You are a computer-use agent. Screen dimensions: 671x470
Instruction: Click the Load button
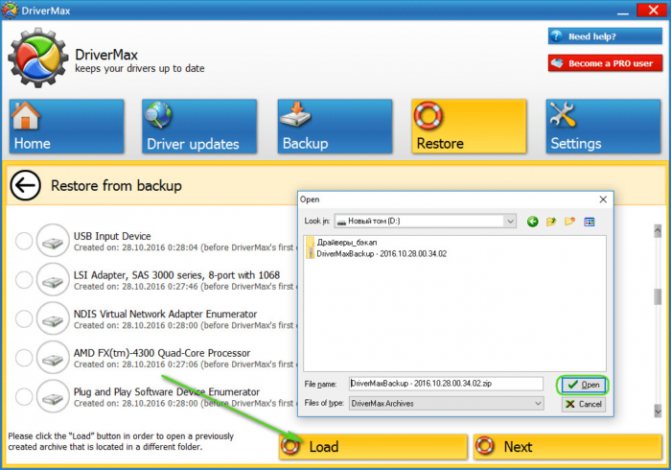[373, 447]
